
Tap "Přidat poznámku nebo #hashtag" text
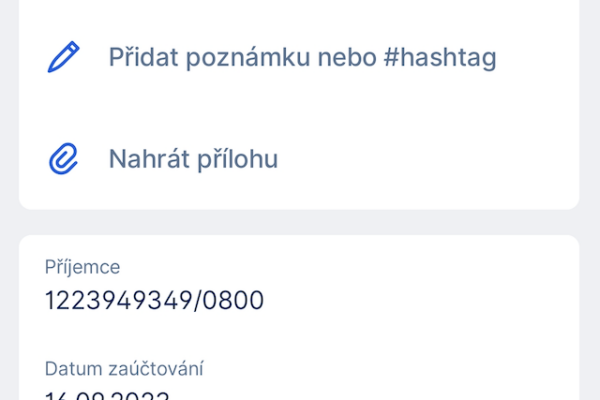coord(302,57)
